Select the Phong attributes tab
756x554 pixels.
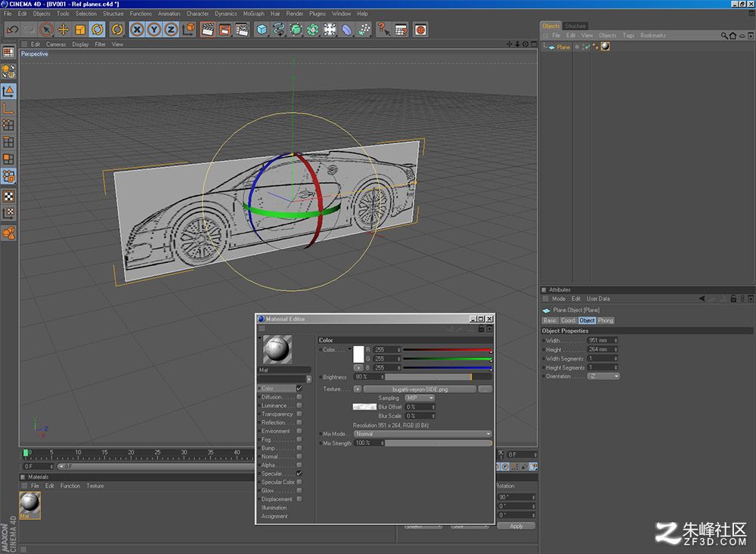coord(606,320)
